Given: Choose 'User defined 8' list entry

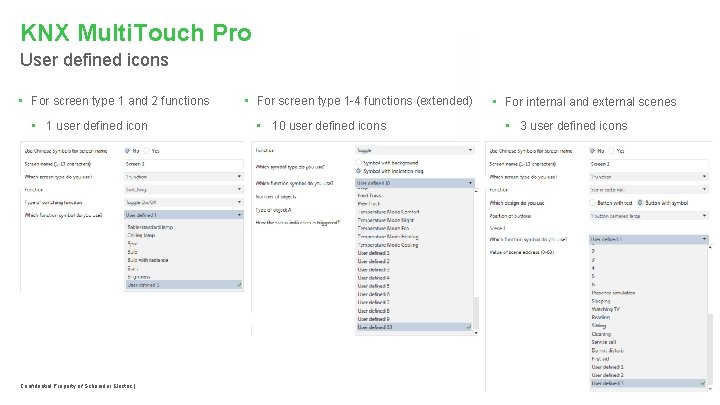Looking at the screenshot, I should [374, 310].
